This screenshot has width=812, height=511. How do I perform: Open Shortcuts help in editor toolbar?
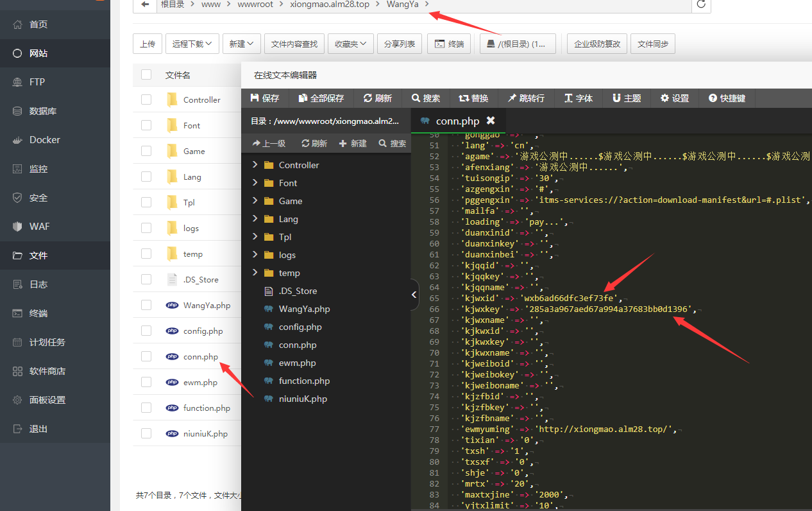[x=727, y=98]
